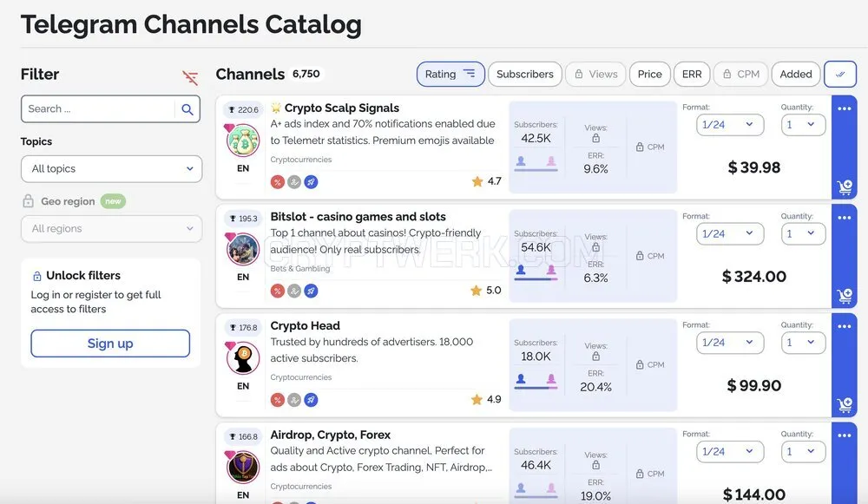
Task: Add Crypto Scalp Signals to cart
Action: coord(845,187)
